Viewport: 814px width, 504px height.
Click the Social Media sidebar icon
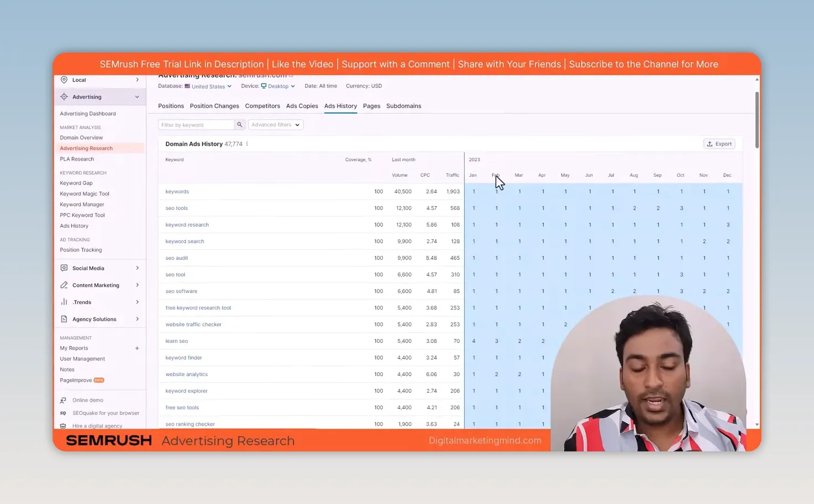(x=64, y=268)
